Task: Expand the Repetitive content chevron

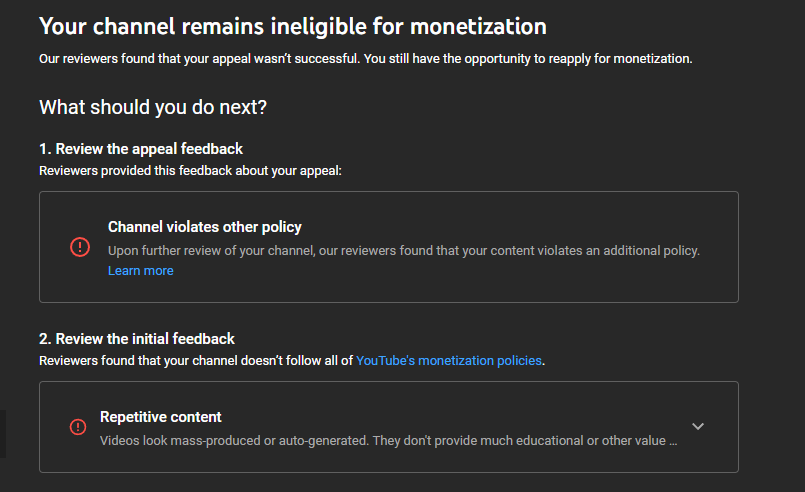Action: point(698,426)
